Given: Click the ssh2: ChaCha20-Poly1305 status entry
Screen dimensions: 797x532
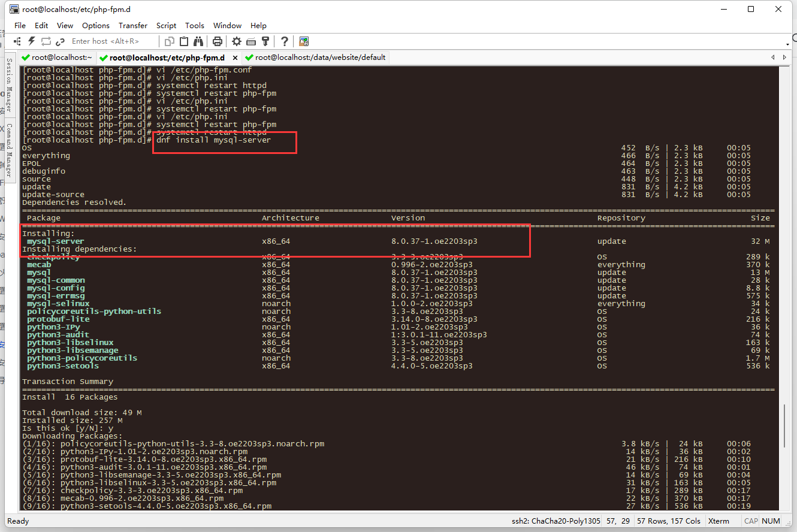Looking at the screenshot, I should click(x=555, y=521).
